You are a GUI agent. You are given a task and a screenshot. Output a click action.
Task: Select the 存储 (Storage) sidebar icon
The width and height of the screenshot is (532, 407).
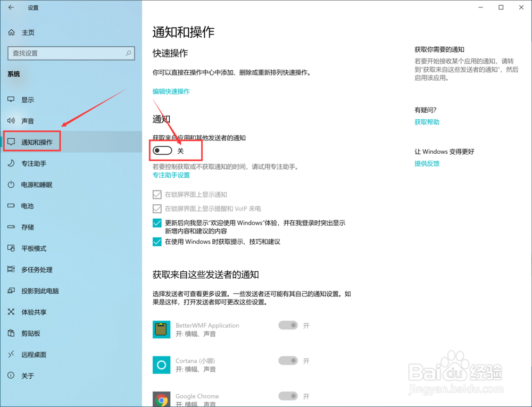coord(12,227)
